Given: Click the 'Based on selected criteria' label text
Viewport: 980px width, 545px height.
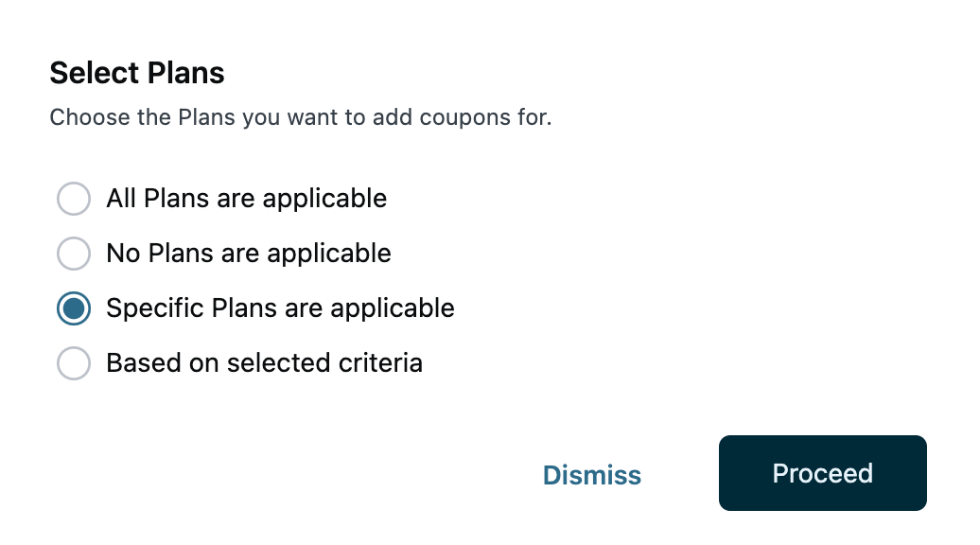Looking at the screenshot, I should (264, 363).
